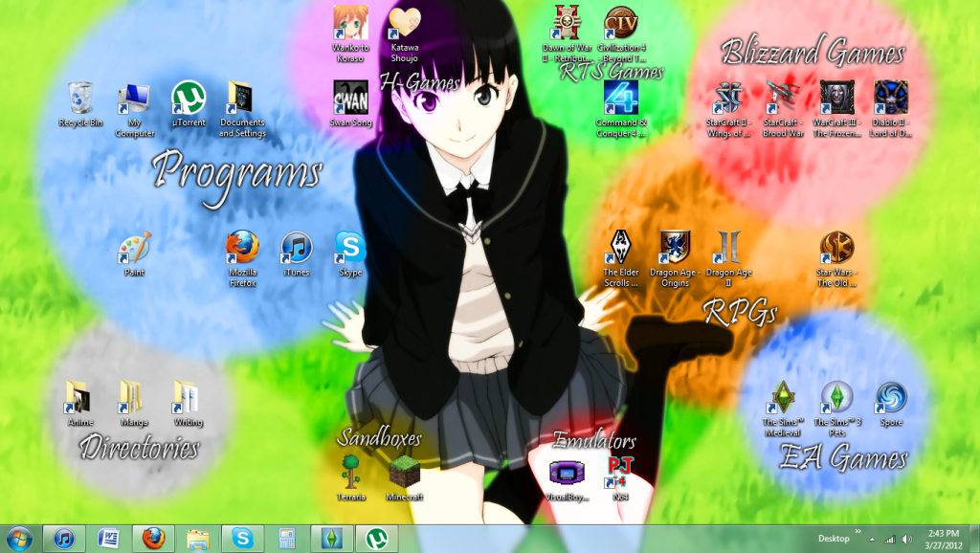The image size is (980, 553).
Task: Launch Command & Conquer 4 shortcut
Action: 621,99
